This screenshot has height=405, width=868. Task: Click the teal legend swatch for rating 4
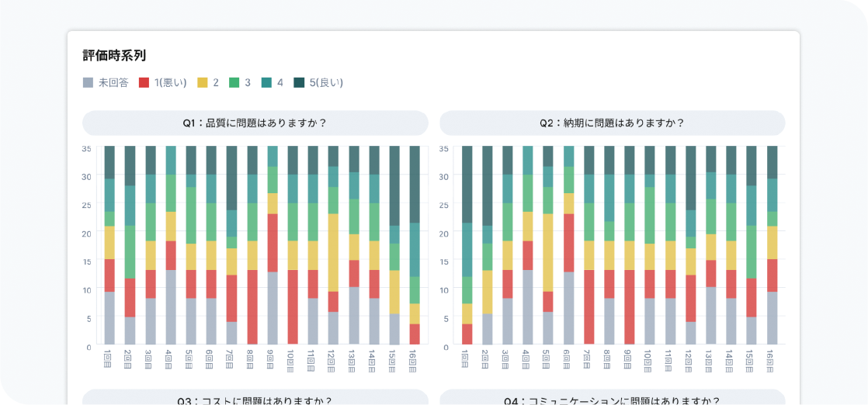pyautogui.click(x=266, y=82)
